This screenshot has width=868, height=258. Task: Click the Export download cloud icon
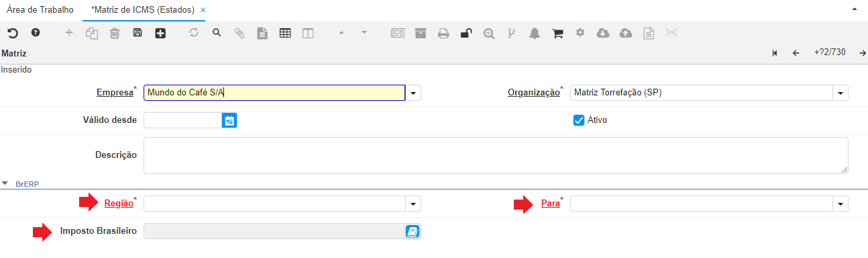(603, 32)
